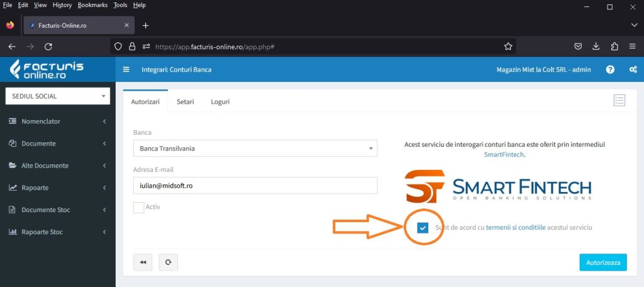
Task: Uncheck the terms agreement checkbox
Action: (422, 228)
